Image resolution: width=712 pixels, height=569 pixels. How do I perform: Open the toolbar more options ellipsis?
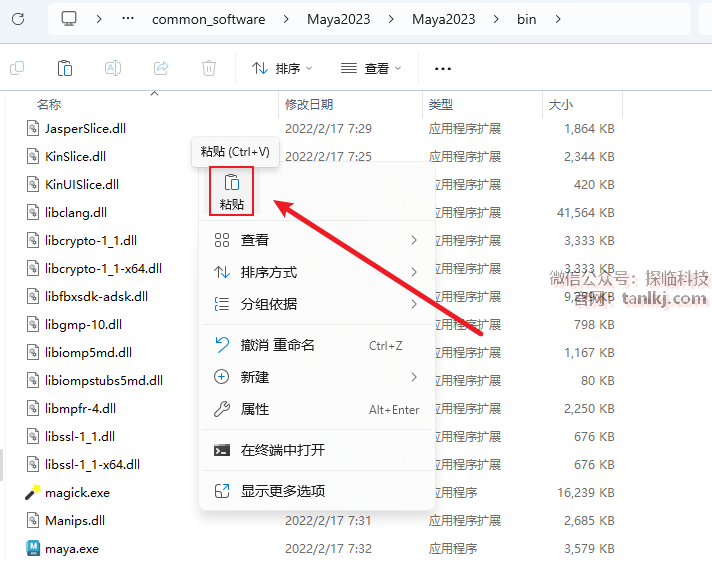click(x=443, y=69)
